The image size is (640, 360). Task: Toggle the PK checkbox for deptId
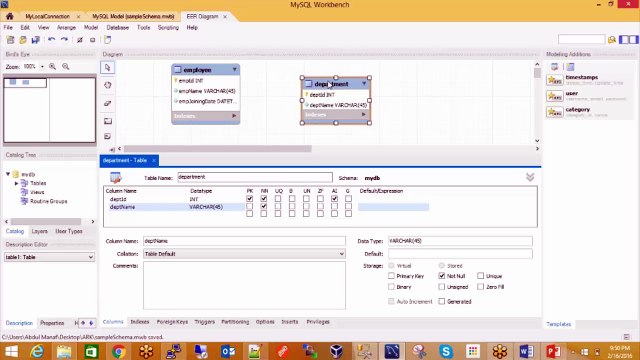coord(249,199)
